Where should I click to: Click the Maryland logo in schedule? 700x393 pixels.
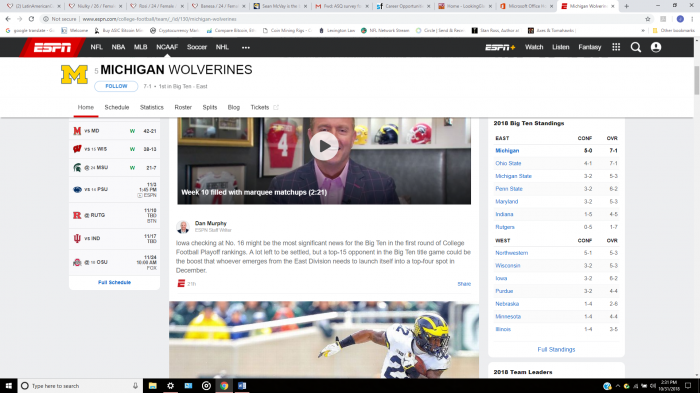point(77,131)
